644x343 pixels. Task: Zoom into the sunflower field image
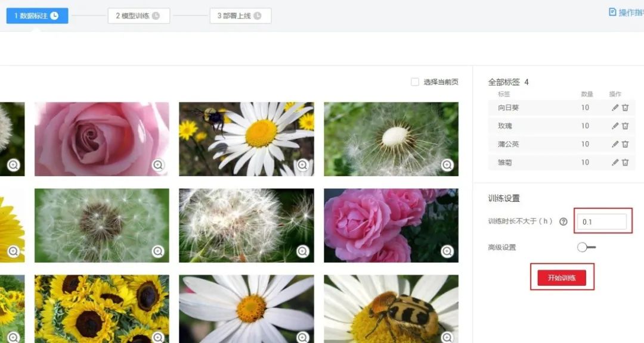click(x=158, y=337)
